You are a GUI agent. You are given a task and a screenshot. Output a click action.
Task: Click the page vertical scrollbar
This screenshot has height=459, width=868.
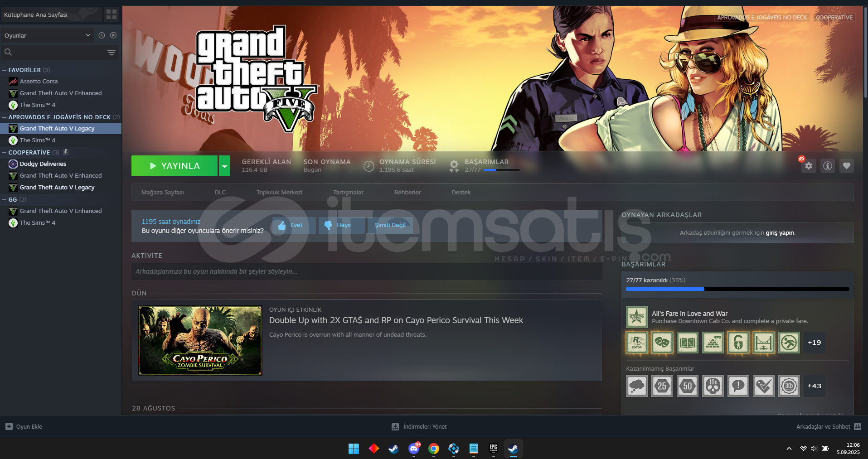(x=865, y=52)
